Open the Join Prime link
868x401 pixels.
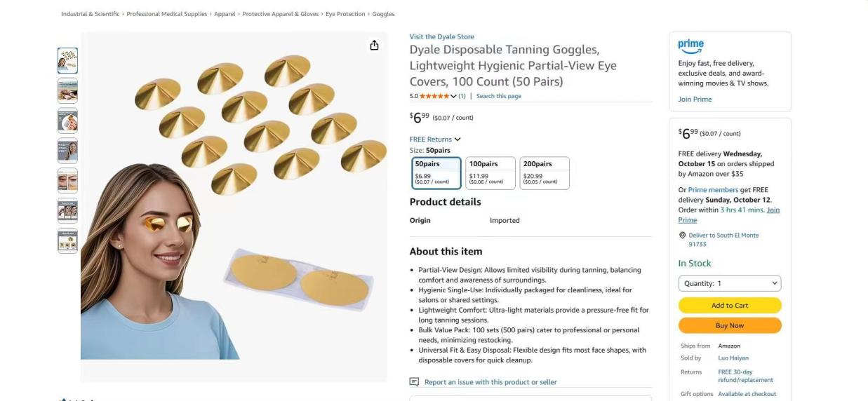point(695,100)
